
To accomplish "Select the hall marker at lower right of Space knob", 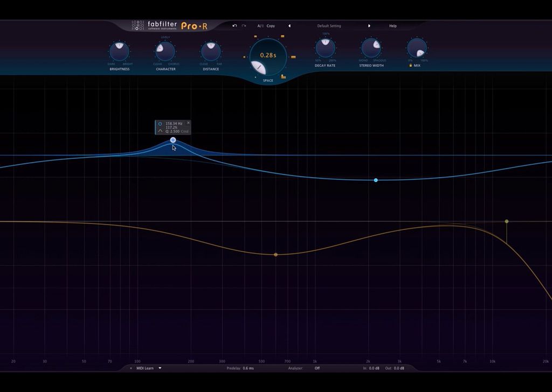I will tap(284, 76).
